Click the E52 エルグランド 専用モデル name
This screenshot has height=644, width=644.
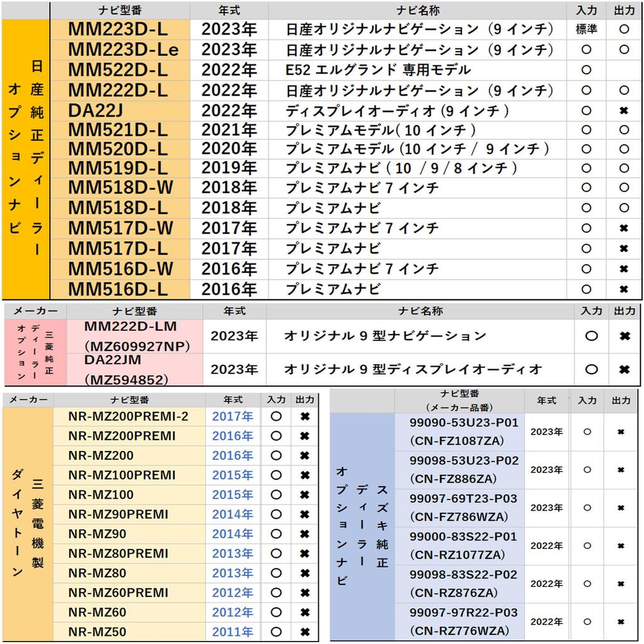378,70
